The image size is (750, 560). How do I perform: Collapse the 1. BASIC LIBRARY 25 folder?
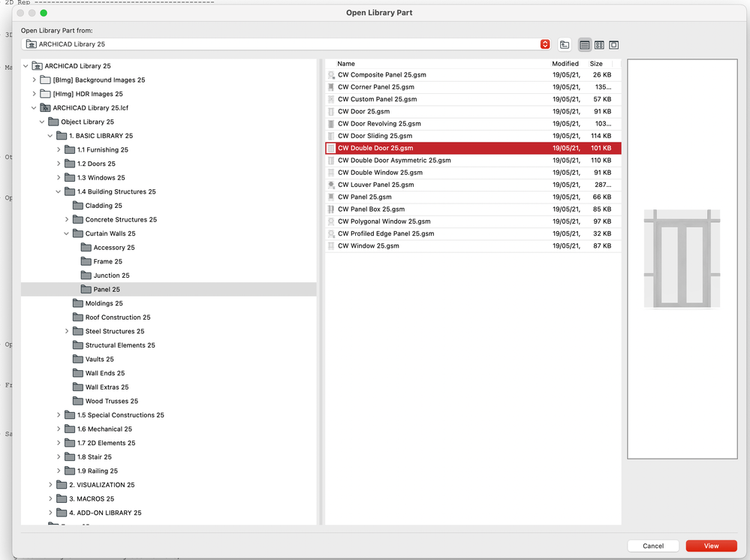(50, 136)
